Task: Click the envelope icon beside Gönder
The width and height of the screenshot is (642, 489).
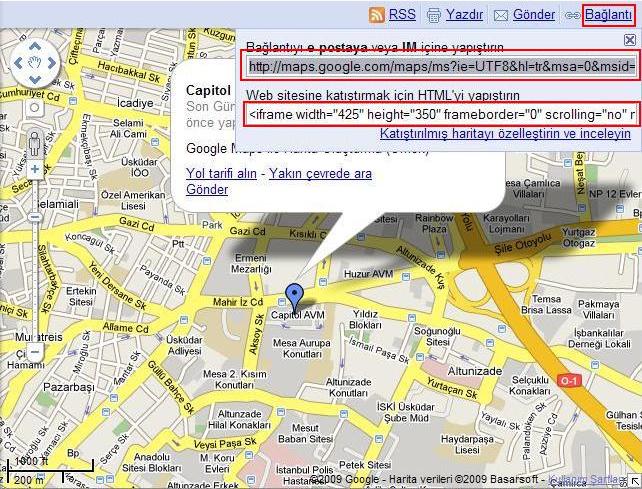Action: pyautogui.click(x=501, y=16)
